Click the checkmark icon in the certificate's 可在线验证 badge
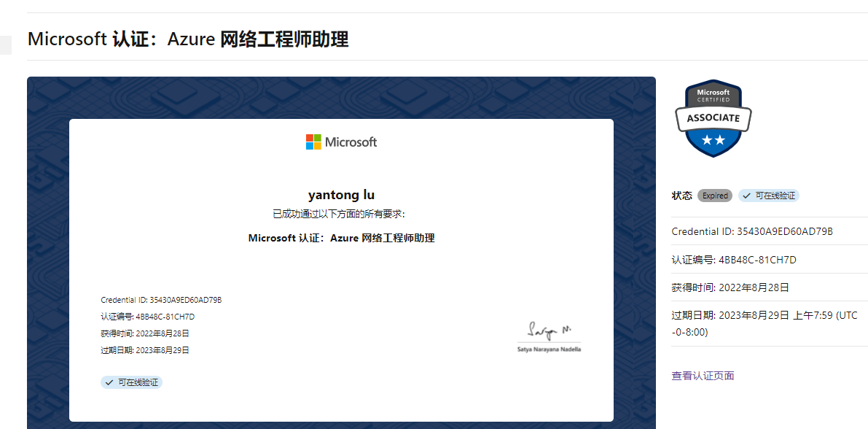This screenshot has width=868, height=429. pos(109,382)
